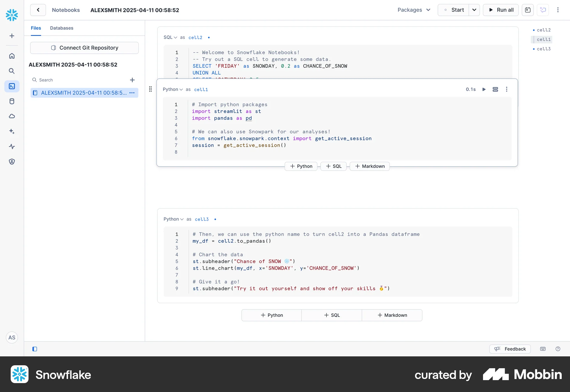Expand the Packages dropdown
Image resolution: width=570 pixels, height=392 pixels.
click(x=414, y=10)
